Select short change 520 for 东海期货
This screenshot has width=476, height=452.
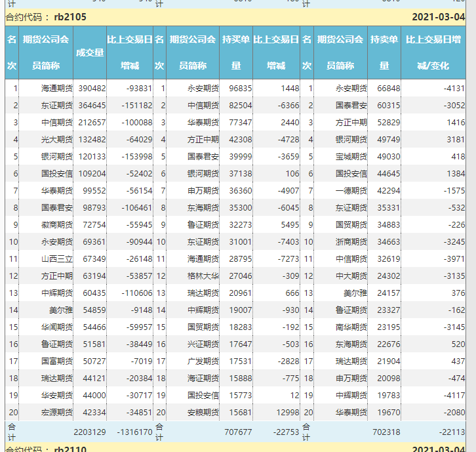click(x=458, y=344)
